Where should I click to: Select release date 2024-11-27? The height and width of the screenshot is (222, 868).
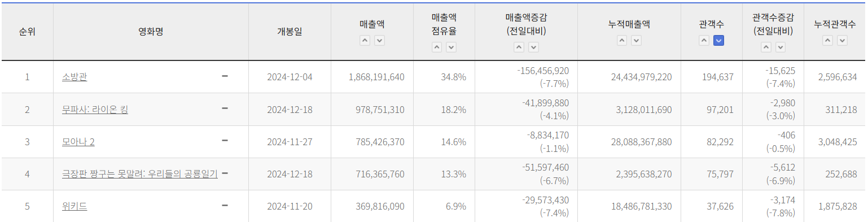tap(290, 142)
